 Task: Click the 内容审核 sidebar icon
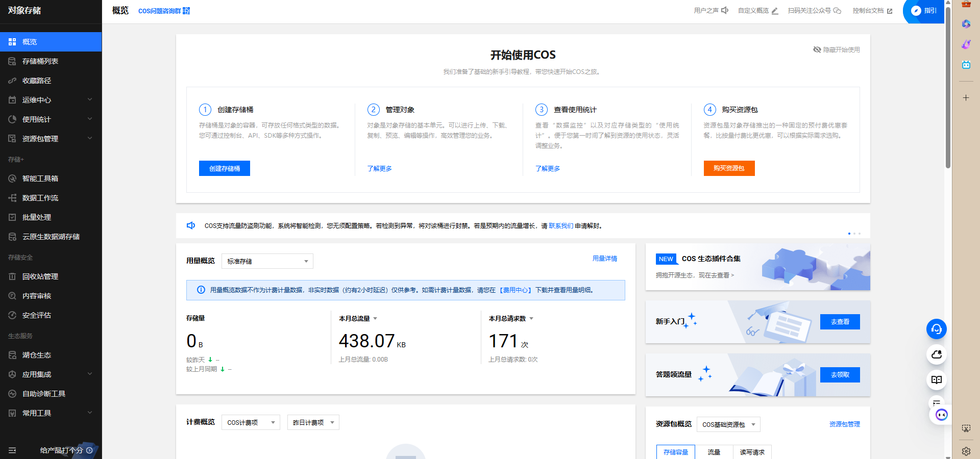click(x=12, y=296)
